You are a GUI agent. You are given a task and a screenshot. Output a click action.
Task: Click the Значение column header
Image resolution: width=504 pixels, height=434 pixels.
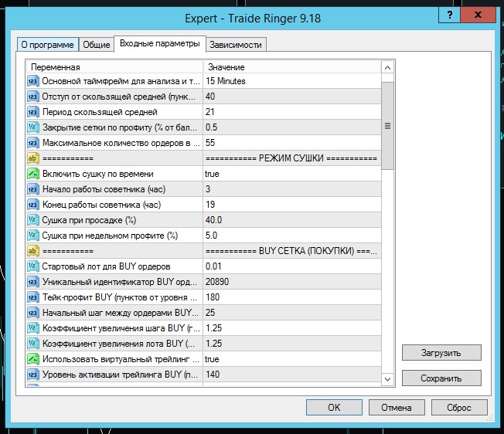tap(292, 67)
